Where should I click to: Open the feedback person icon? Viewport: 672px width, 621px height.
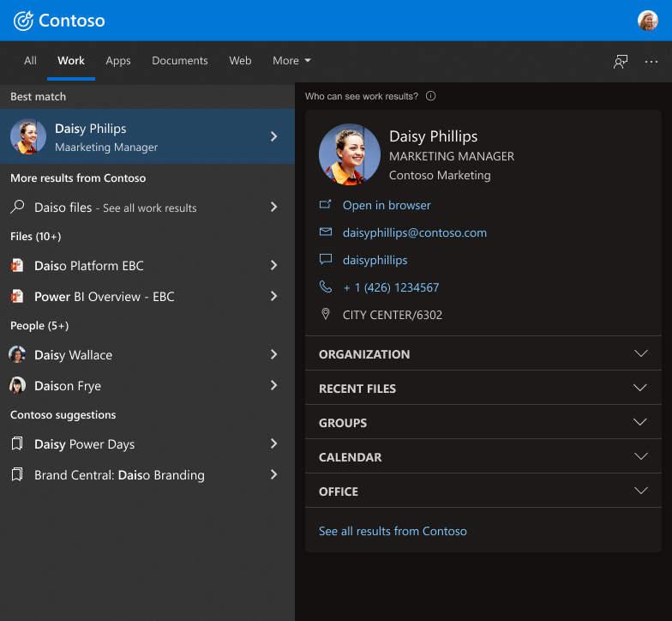click(x=621, y=62)
